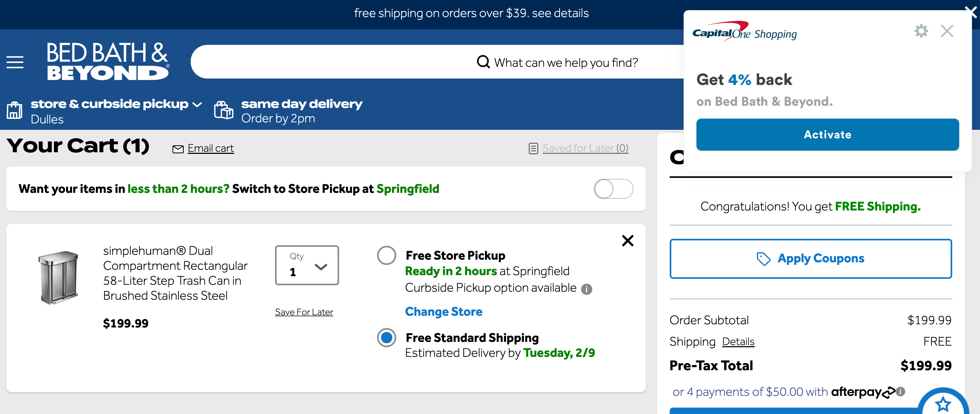Click the afterpay info icon
The image size is (980, 414).
(900, 391)
